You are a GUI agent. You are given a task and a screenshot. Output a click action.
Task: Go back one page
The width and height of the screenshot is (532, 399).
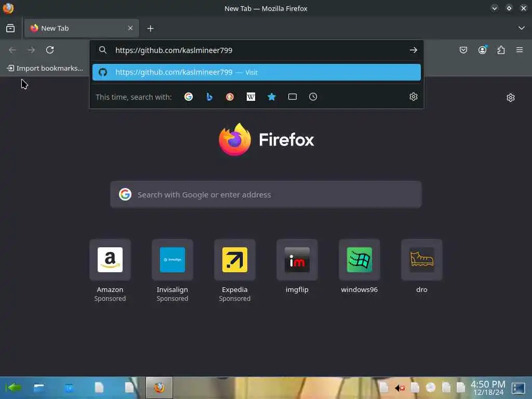[12, 50]
